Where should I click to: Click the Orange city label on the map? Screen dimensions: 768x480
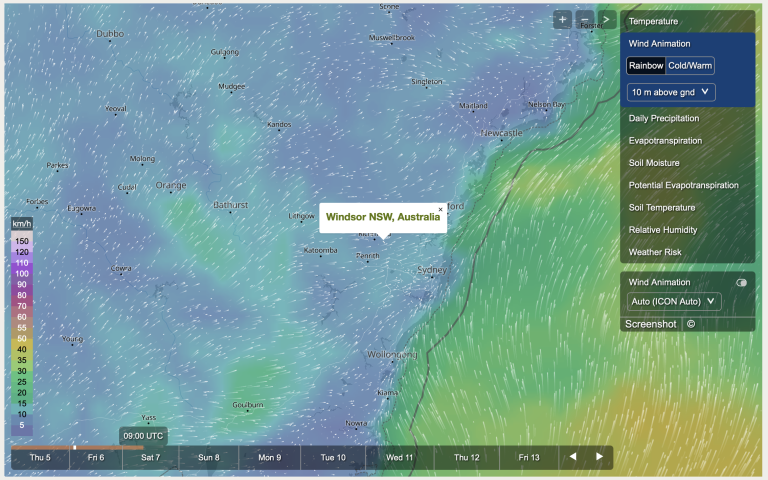click(x=171, y=185)
